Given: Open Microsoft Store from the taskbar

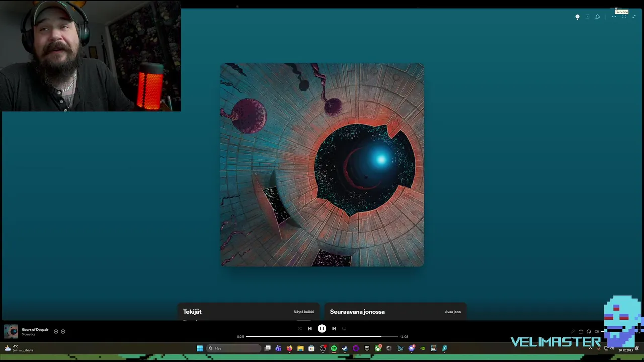Looking at the screenshot, I should (311, 348).
